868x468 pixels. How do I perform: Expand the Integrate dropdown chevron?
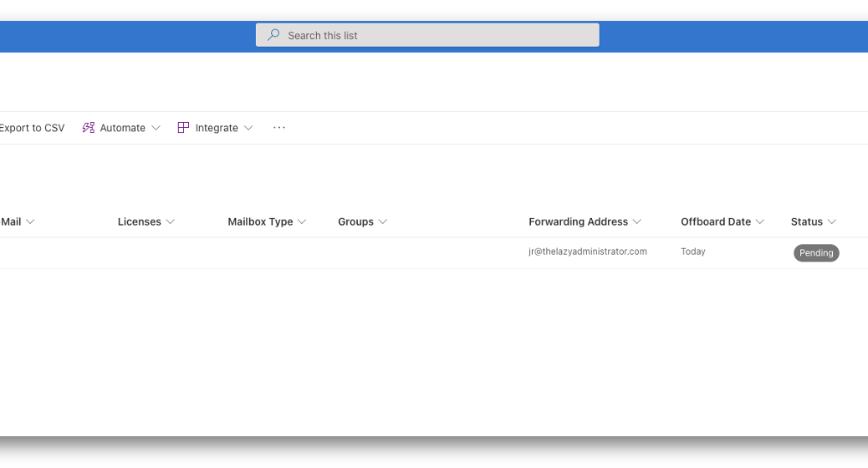point(248,128)
